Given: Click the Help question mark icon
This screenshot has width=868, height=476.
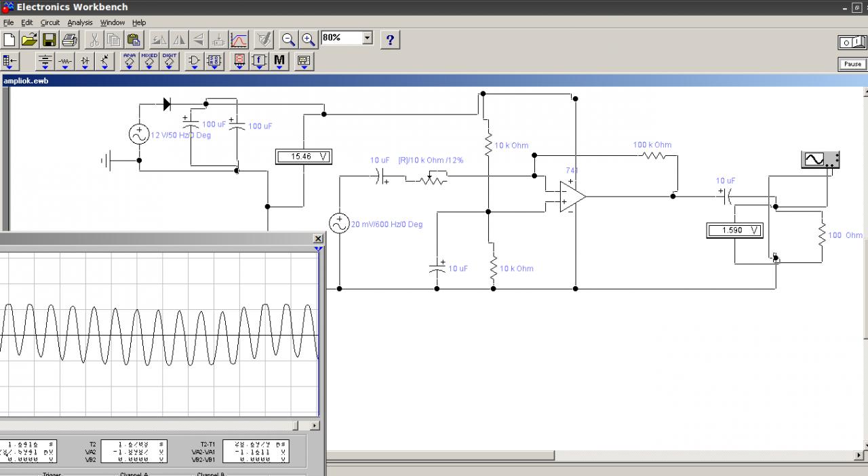Looking at the screenshot, I should (x=390, y=39).
